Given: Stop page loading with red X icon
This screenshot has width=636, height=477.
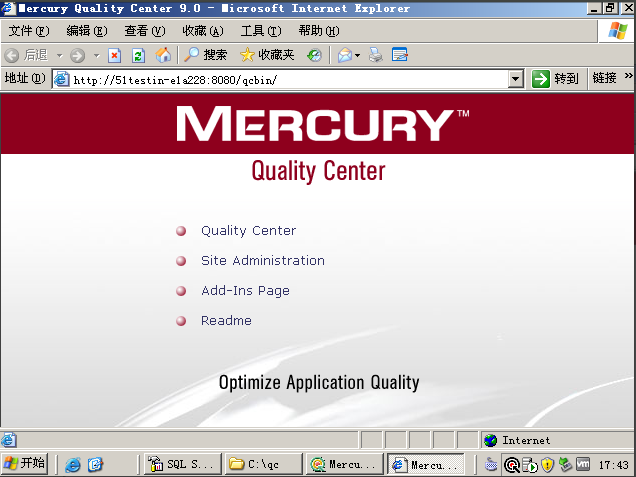Looking at the screenshot, I should [x=114, y=55].
